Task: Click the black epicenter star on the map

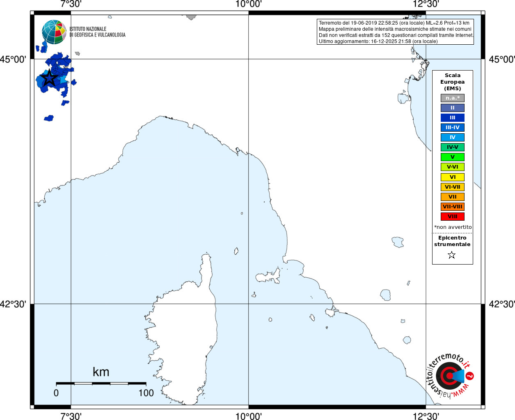Action: [x=49, y=78]
